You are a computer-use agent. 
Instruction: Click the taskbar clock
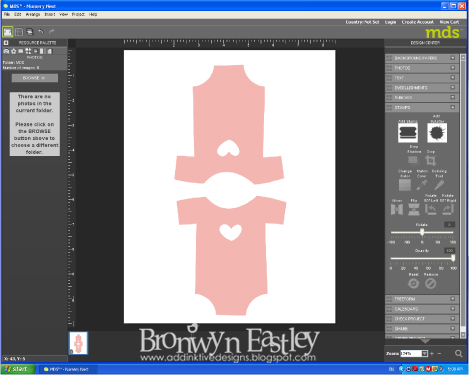[x=455, y=369]
